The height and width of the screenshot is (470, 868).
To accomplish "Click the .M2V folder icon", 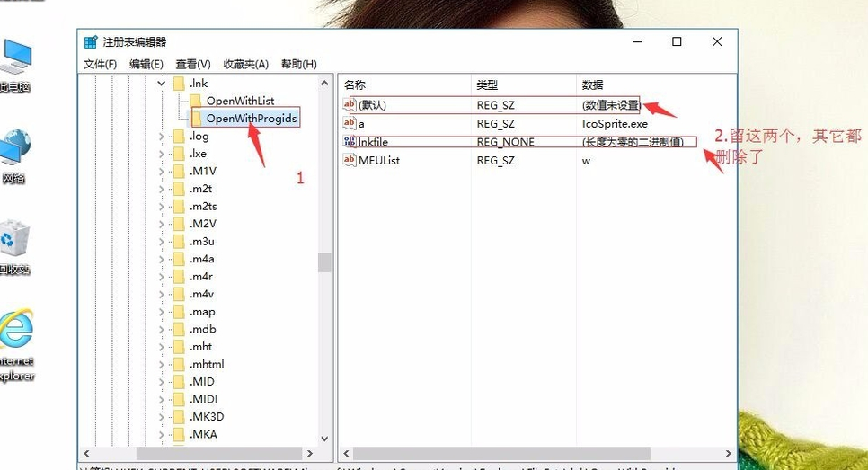I will pyautogui.click(x=179, y=224).
